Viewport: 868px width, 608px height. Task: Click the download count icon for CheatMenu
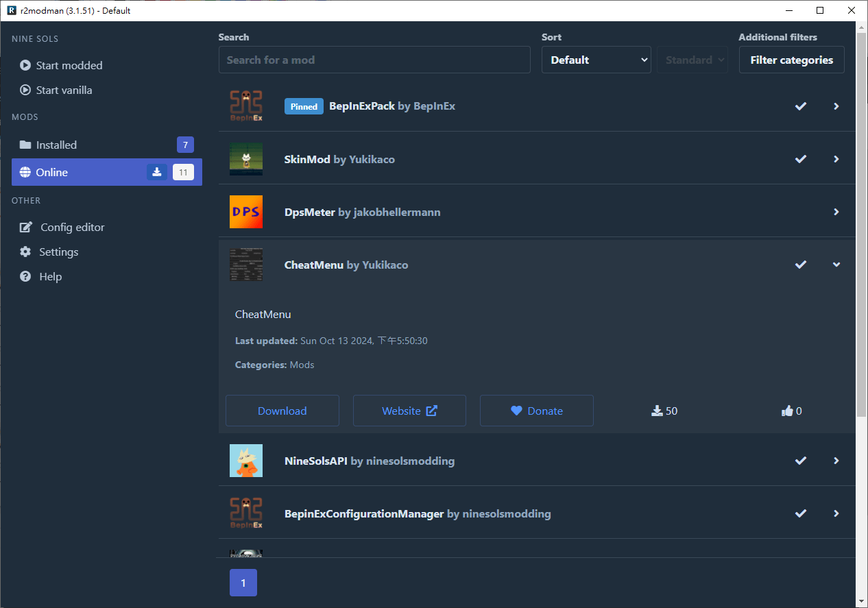pos(657,411)
